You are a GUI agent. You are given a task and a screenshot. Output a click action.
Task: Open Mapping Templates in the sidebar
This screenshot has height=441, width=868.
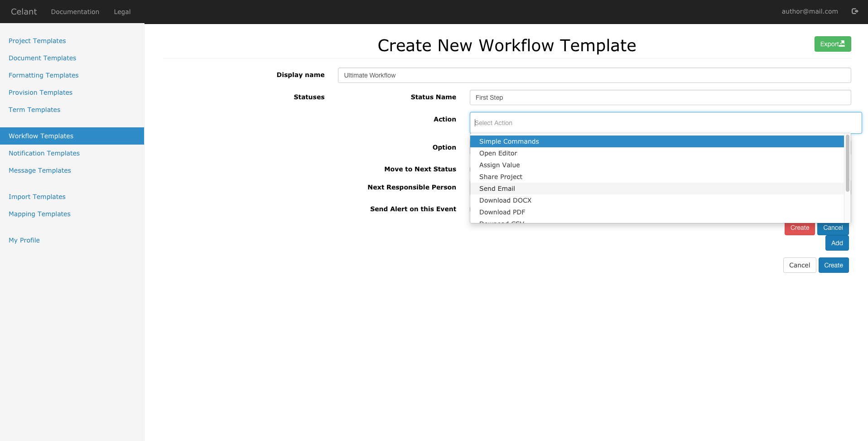[x=39, y=213]
